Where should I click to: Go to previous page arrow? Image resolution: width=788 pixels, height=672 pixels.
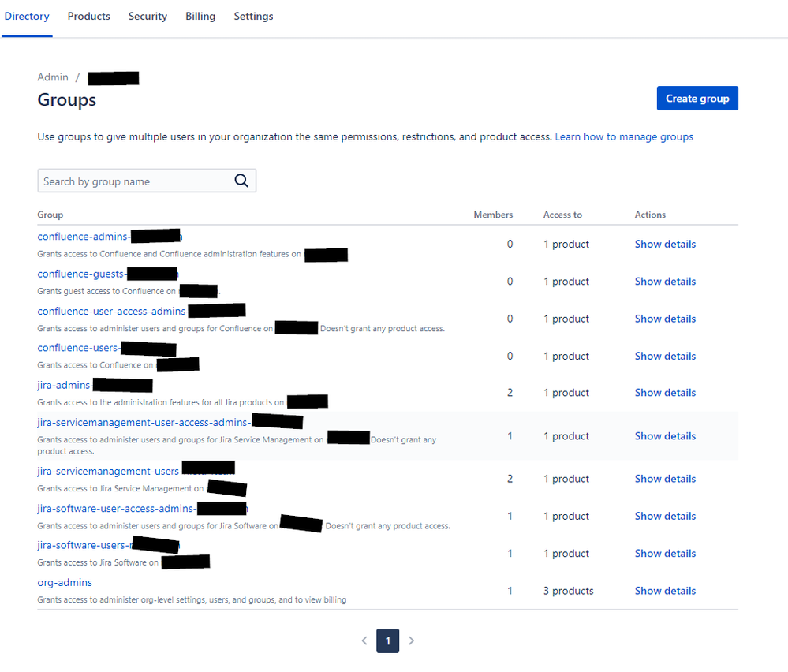364,640
